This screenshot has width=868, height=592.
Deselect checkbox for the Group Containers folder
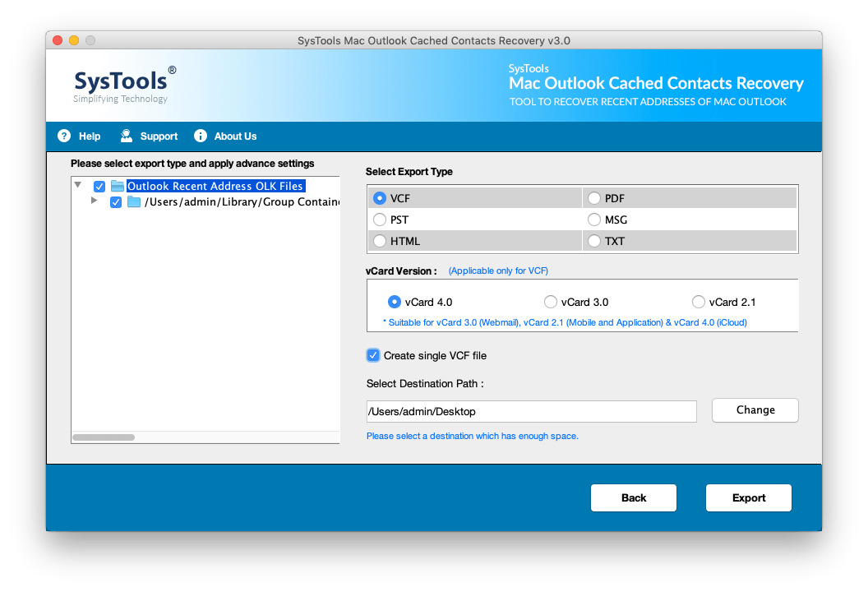[116, 202]
